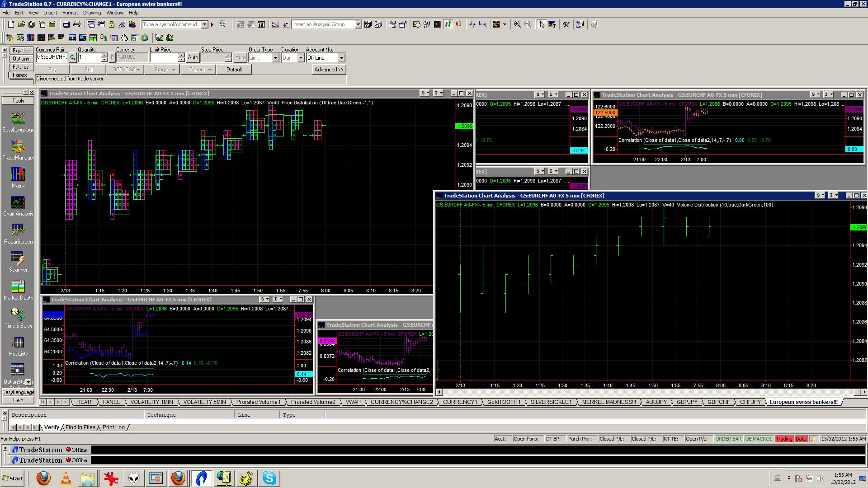Viewport: 868px width, 488px height.
Task: Open Chart Analysis from Tools sidebar
Action: coord(18,206)
